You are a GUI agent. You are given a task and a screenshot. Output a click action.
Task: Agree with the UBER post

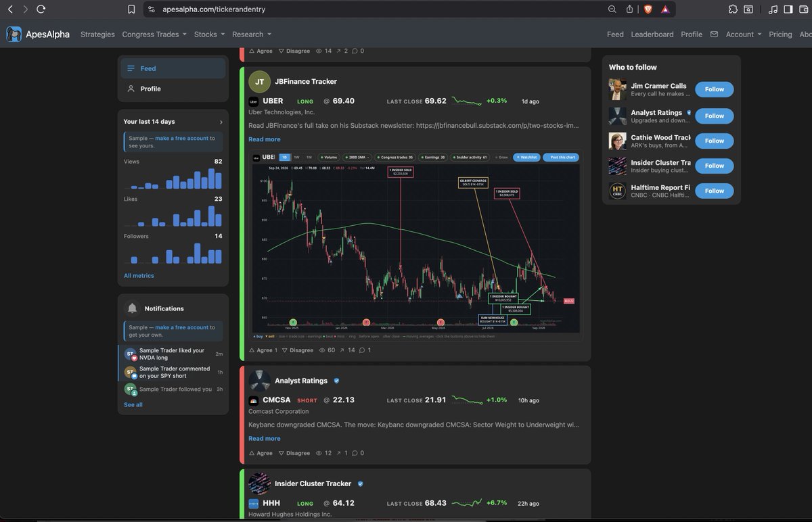(x=263, y=350)
